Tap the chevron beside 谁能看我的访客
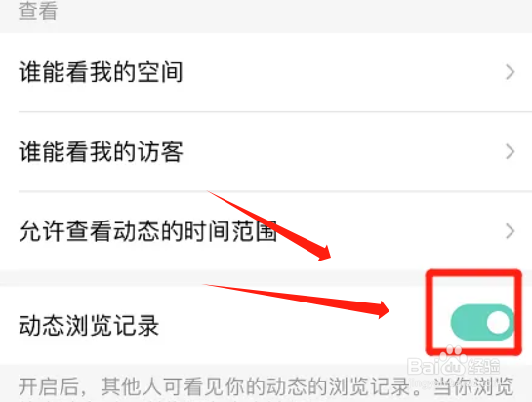Image resolution: width=532 pixels, height=402 pixels. [x=510, y=151]
